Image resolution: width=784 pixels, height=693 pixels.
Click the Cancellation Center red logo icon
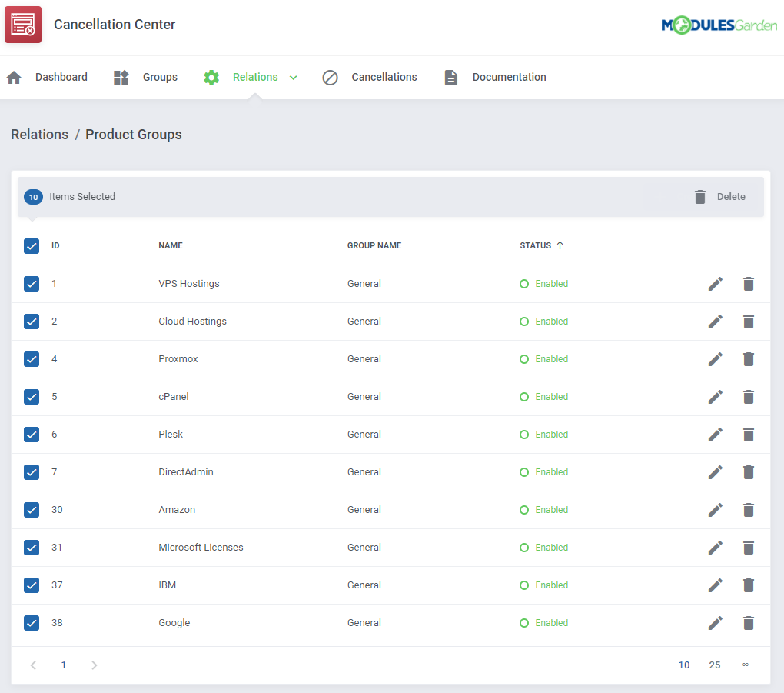23,25
